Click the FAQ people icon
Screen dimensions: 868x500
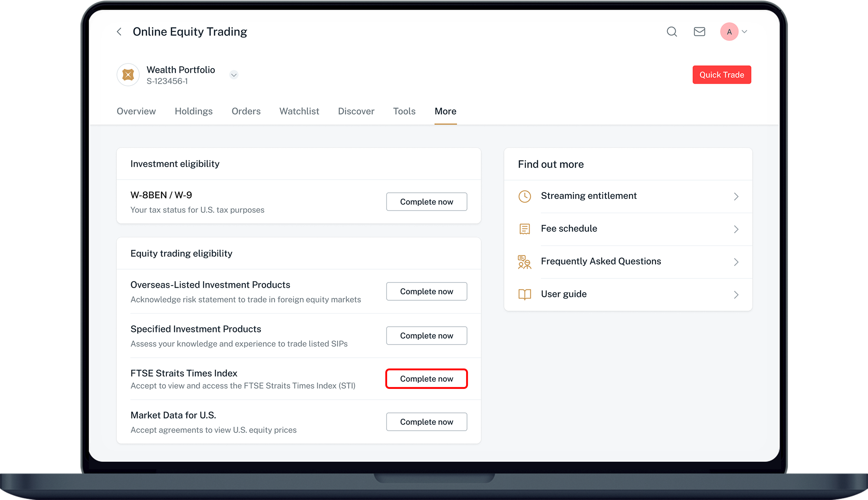coord(525,262)
